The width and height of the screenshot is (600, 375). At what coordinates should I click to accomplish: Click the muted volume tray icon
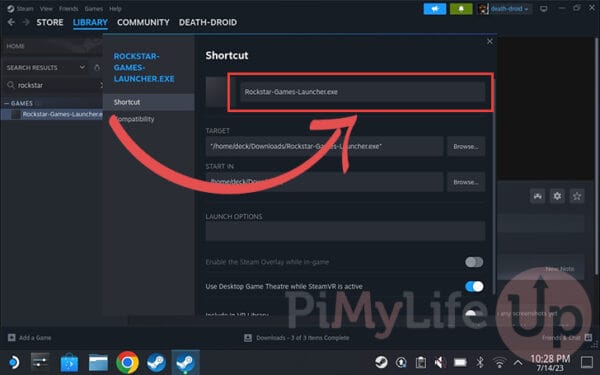click(x=440, y=362)
